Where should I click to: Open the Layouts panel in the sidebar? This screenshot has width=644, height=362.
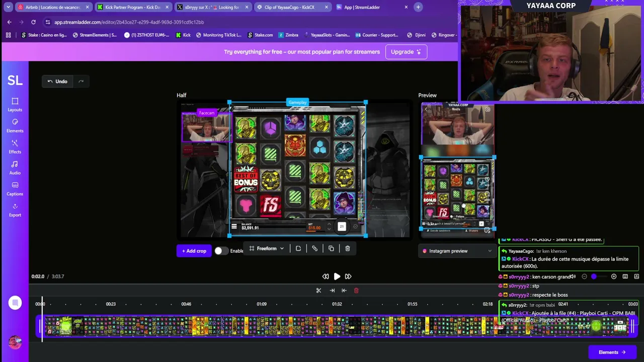15,105
